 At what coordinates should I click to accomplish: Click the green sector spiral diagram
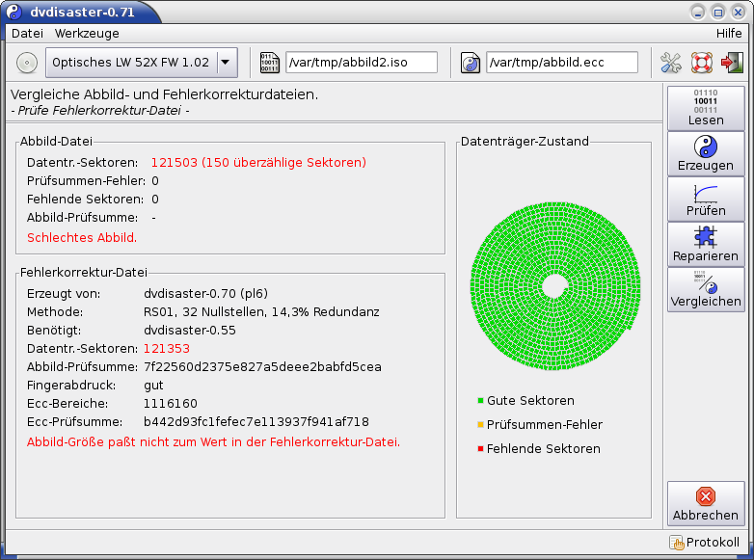point(555,286)
